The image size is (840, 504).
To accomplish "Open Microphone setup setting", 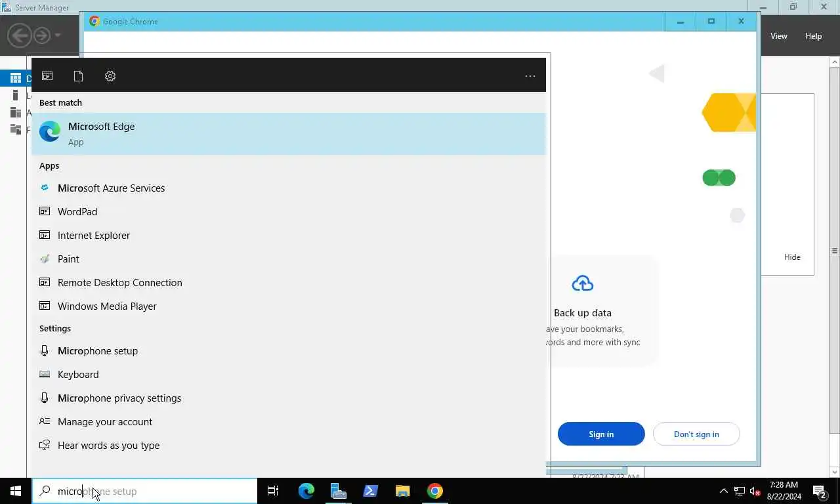I will [x=289, y=350].
